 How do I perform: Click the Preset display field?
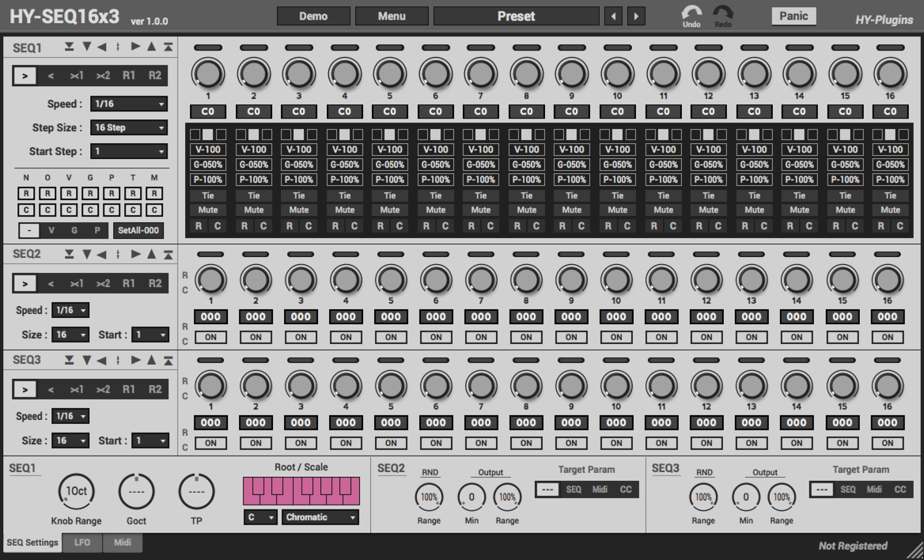[x=516, y=15]
